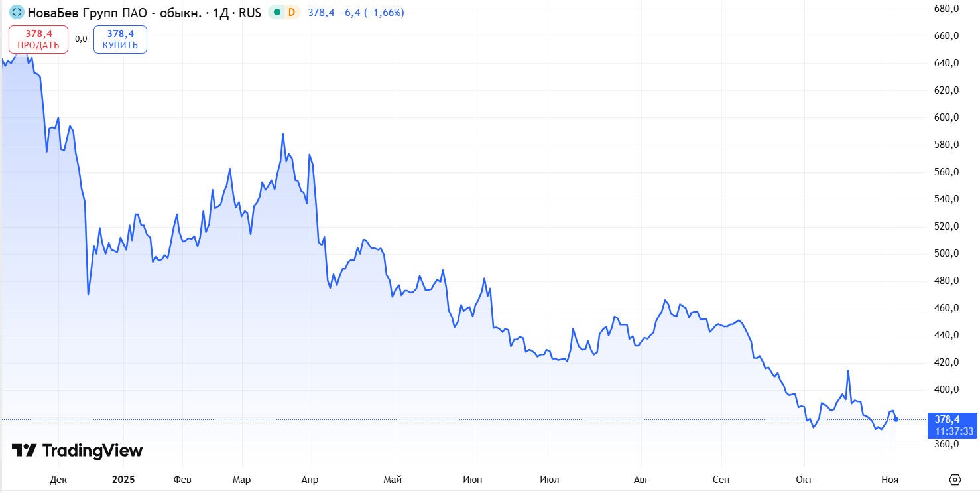Click the 420,0 price axis label
Screen dimensions: 980x493
pyautogui.click(x=946, y=362)
